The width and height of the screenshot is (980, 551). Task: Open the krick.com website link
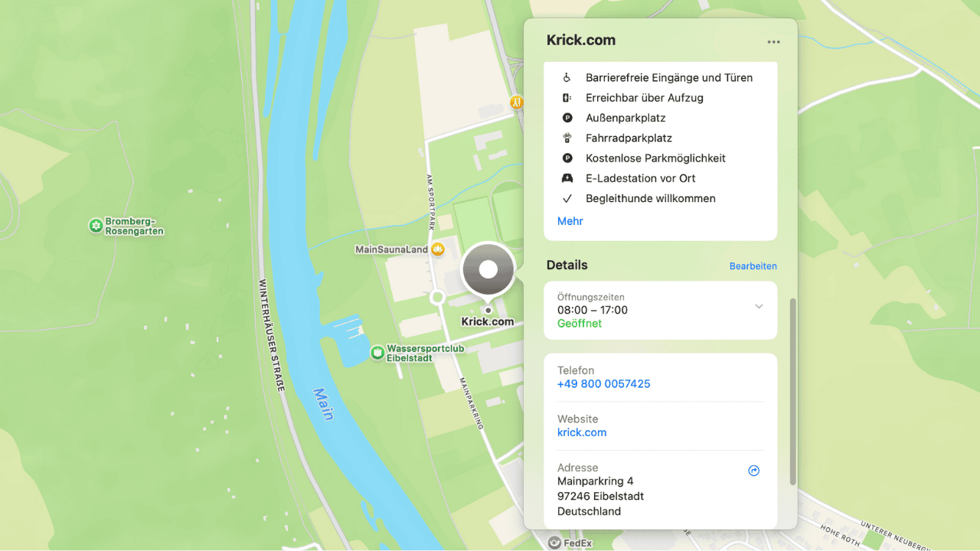pyautogui.click(x=582, y=432)
